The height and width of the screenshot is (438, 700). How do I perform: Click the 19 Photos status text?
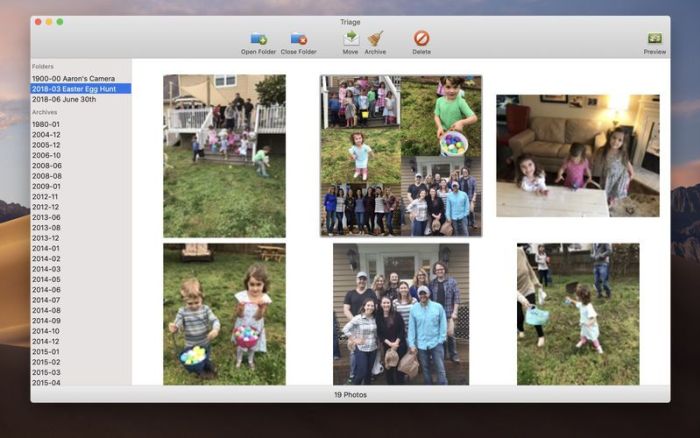350,395
